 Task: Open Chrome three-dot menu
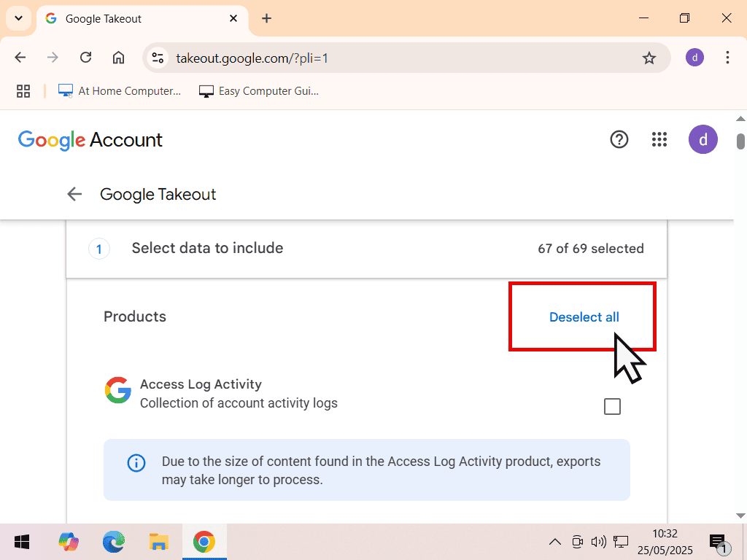point(727,58)
